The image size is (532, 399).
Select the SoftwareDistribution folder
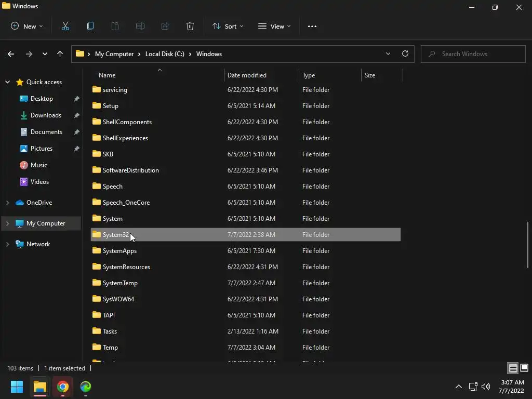pos(246,170)
